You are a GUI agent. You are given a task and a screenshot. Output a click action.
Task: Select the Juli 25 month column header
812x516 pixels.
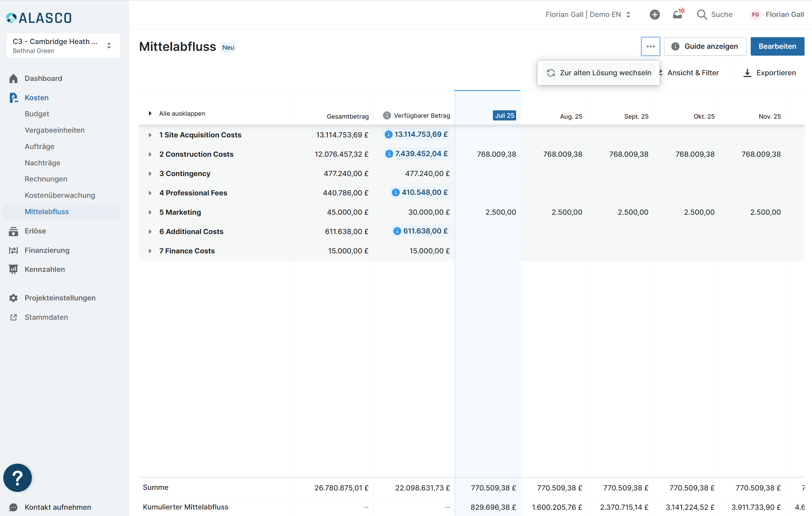tap(504, 116)
